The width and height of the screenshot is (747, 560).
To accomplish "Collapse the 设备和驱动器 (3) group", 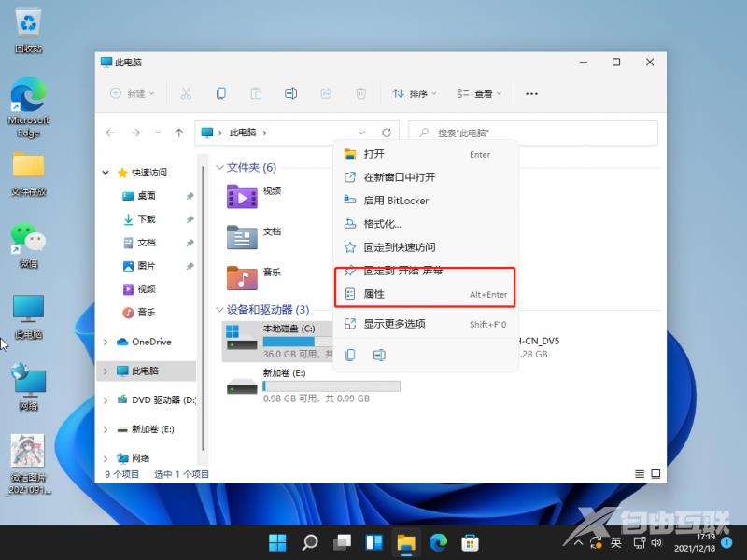I will pos(219,310).
